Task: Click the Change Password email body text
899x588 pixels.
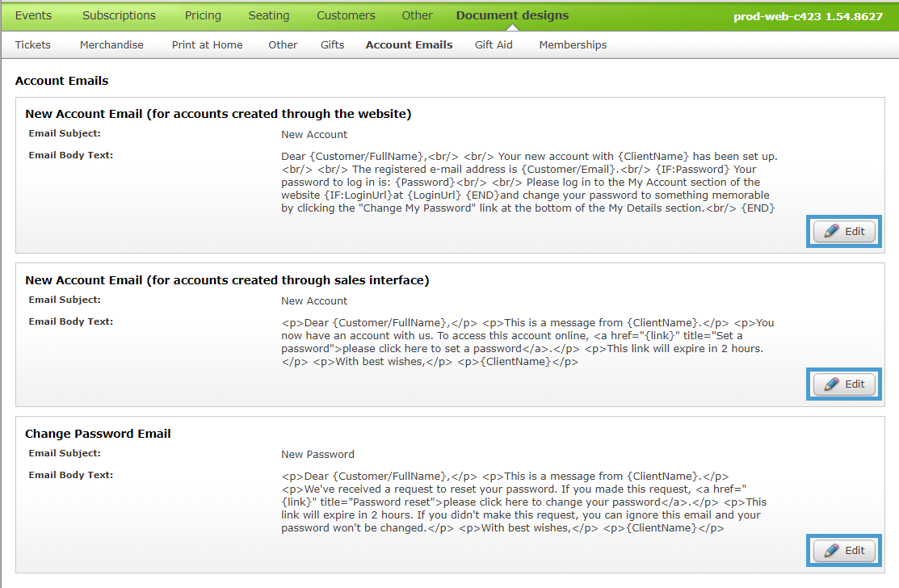Action: pos(524,502)
